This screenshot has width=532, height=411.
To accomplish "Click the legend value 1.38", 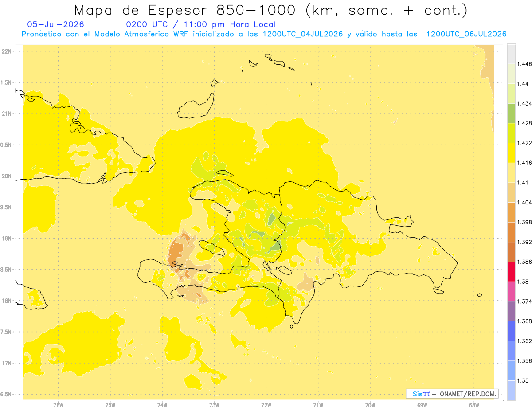I will pos(523,282).
